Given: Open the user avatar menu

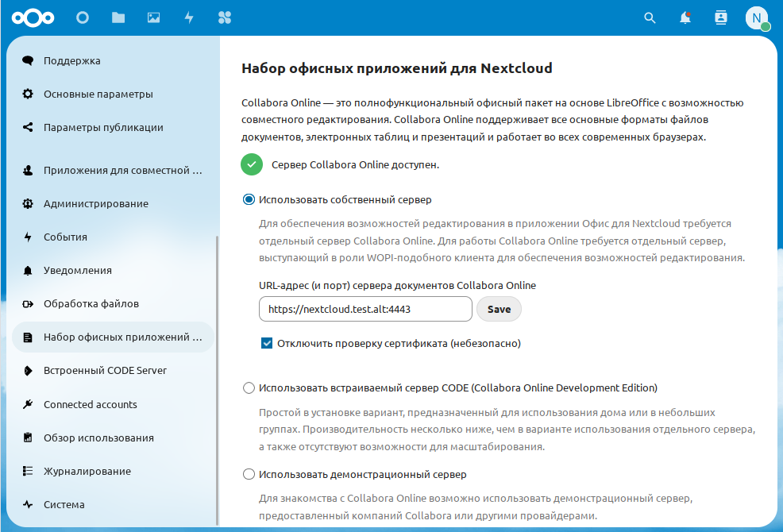Looking at the screenshot, I should [757, 18].
